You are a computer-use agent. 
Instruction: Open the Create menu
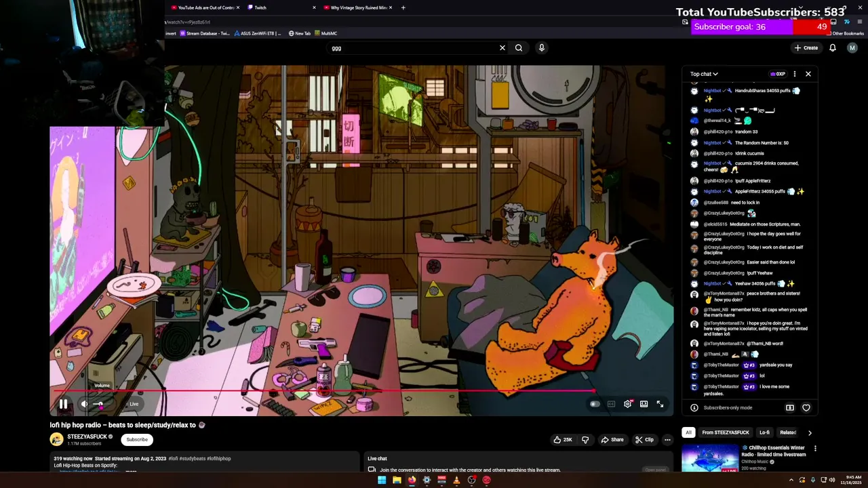806,47
